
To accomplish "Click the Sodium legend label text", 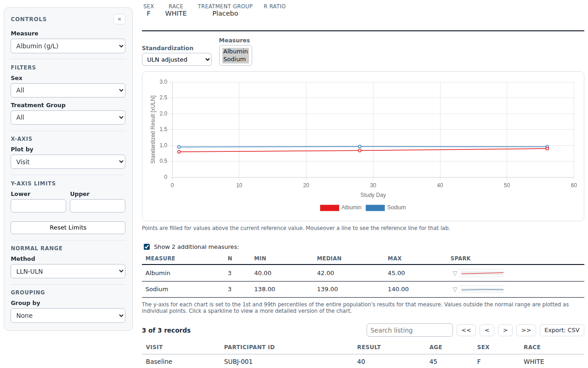I will (396, 207).
